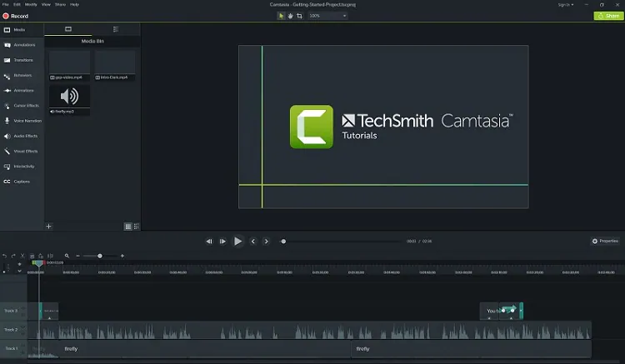Jump to previous clip
Image resolution: width=625 pixels, height=364 pixels.
click(x=252, y=242)
